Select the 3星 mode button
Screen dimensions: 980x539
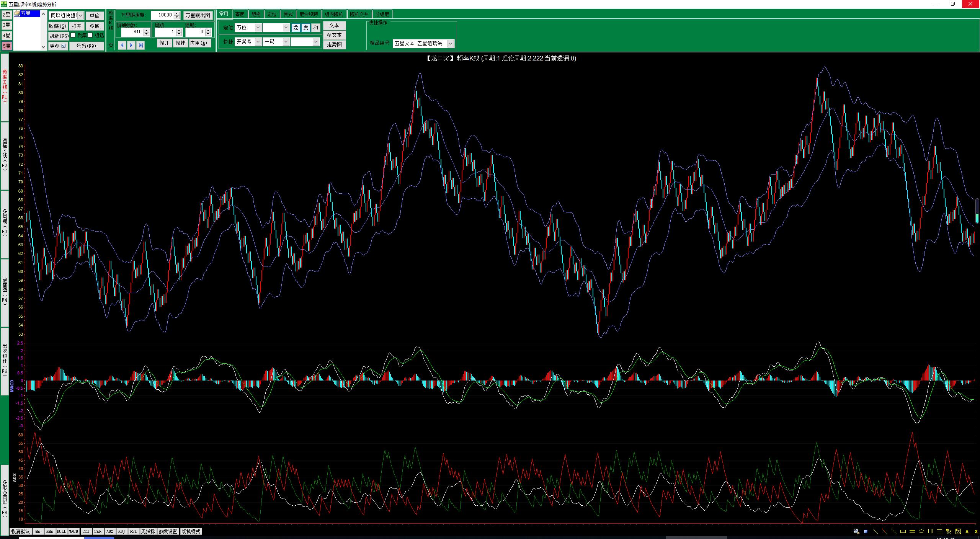tap(7, 25)
